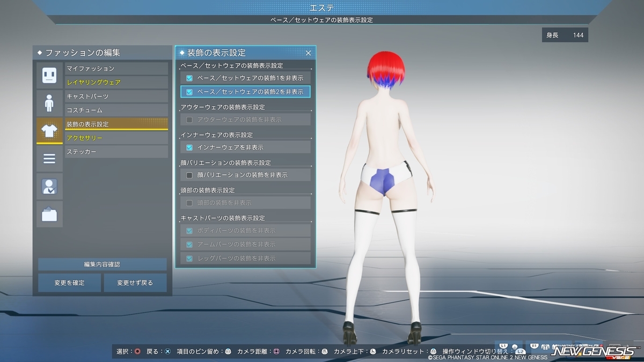This screenshot has height=362, width=644.
Task: Select the body figure icon category
Action: point(49,103)
